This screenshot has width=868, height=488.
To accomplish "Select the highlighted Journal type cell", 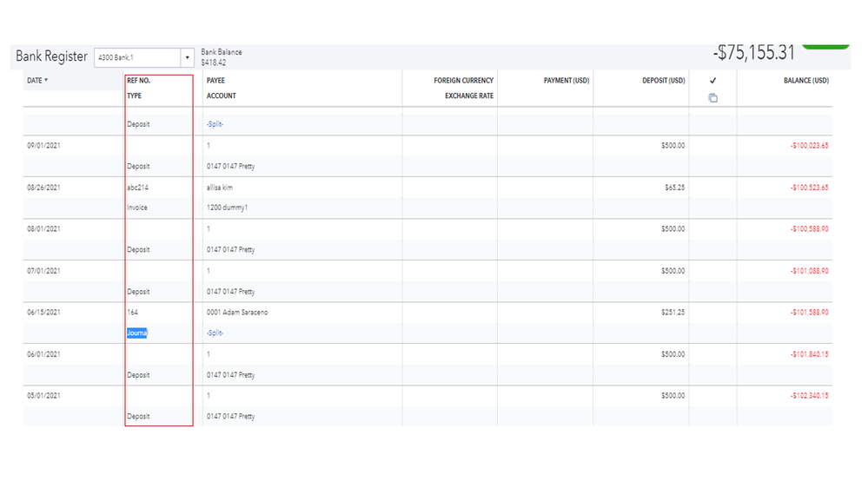I will (136, 333).
